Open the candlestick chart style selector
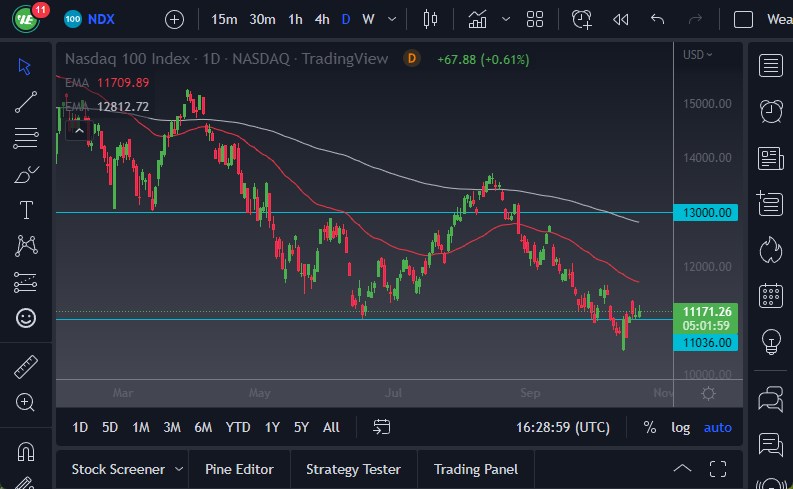The image size is (793, 489). 431,19
